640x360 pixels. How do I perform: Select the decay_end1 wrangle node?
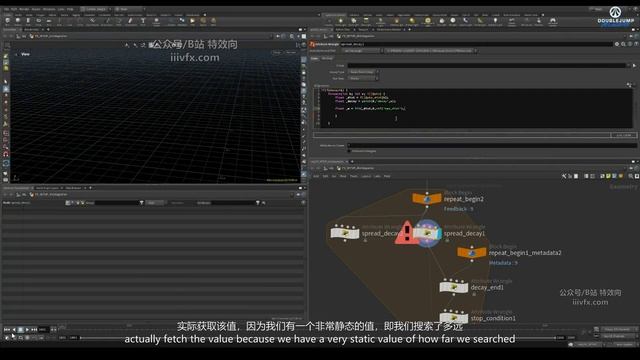point(453,287)
